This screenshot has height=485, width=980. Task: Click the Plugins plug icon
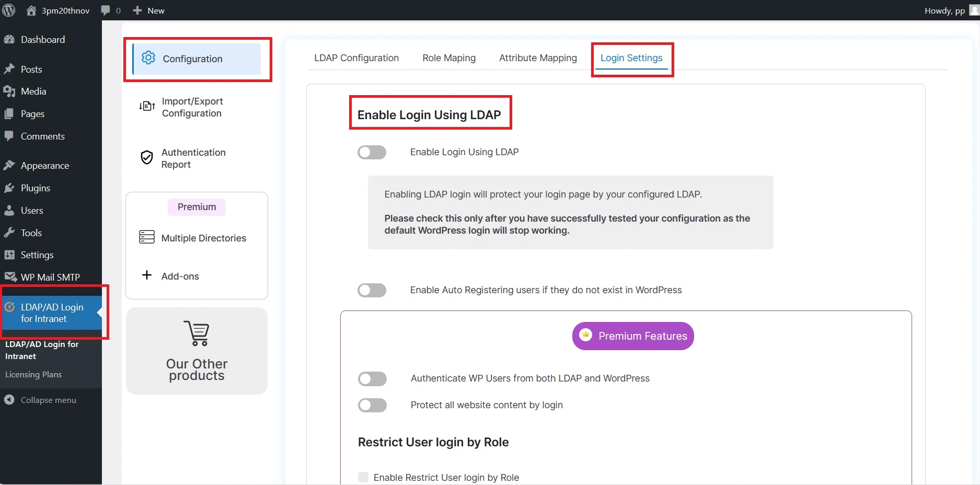tap(9, 188)
